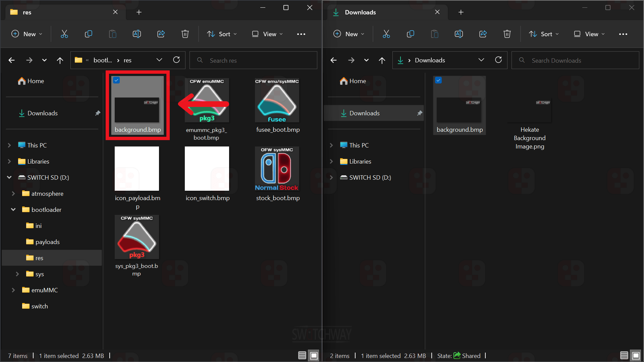Uncheck background.bmp checkbox in the Downloads folder
Viewport: 644px width, 362px height.
click(x=438, y=80)
